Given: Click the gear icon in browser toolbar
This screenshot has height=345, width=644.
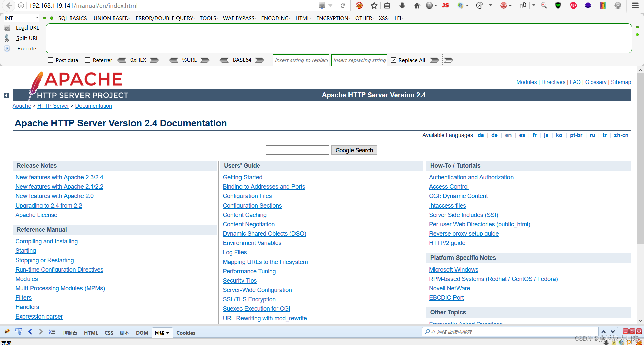Looking at the screenshot, I should coord(618,5).
